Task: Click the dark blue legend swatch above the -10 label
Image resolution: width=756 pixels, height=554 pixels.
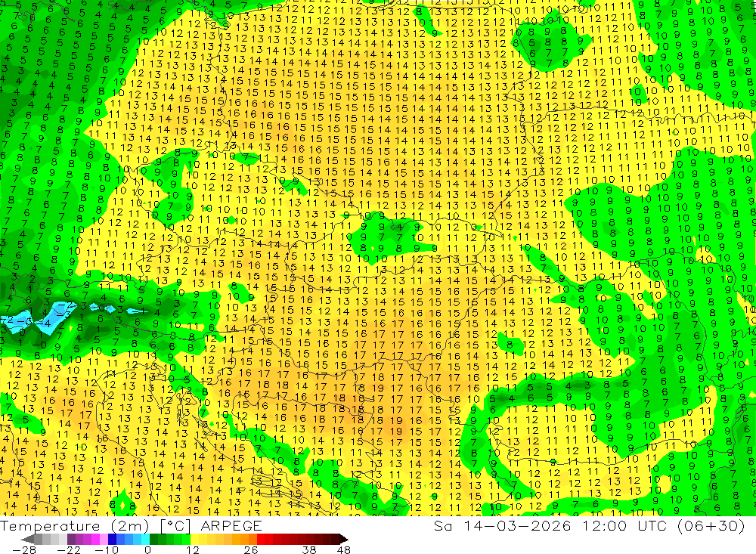Action: click(x=112, y=539)
